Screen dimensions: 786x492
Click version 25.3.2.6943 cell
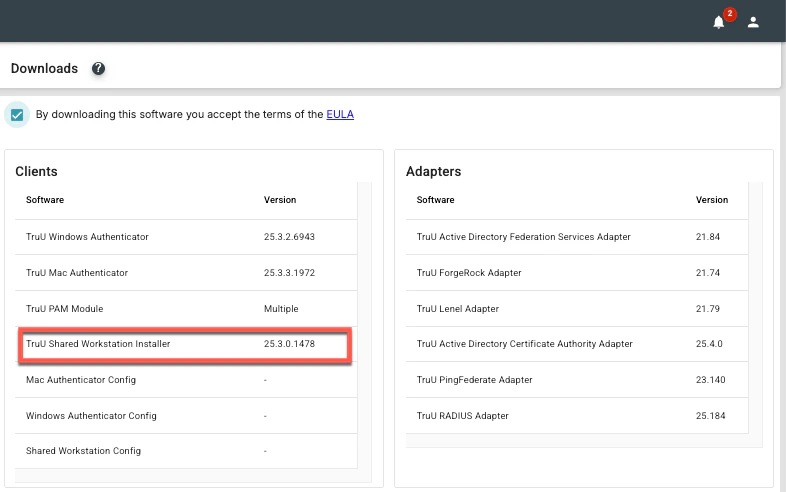point(289,237)
